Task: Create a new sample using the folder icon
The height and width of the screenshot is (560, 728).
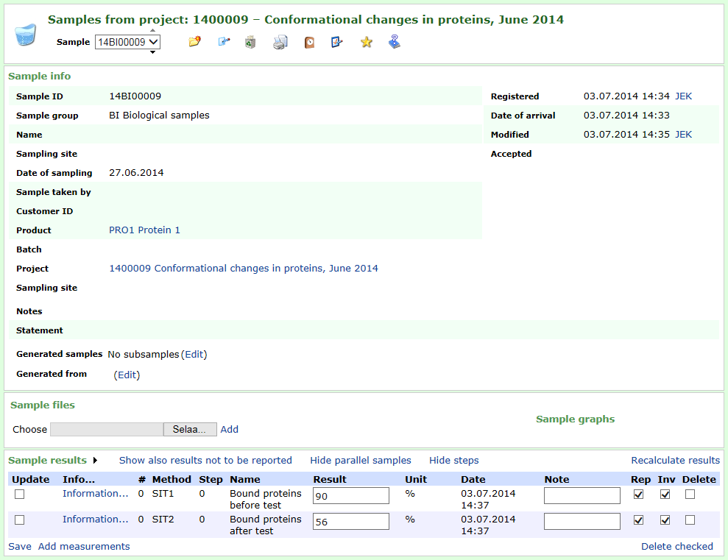Action: point(194,42)
